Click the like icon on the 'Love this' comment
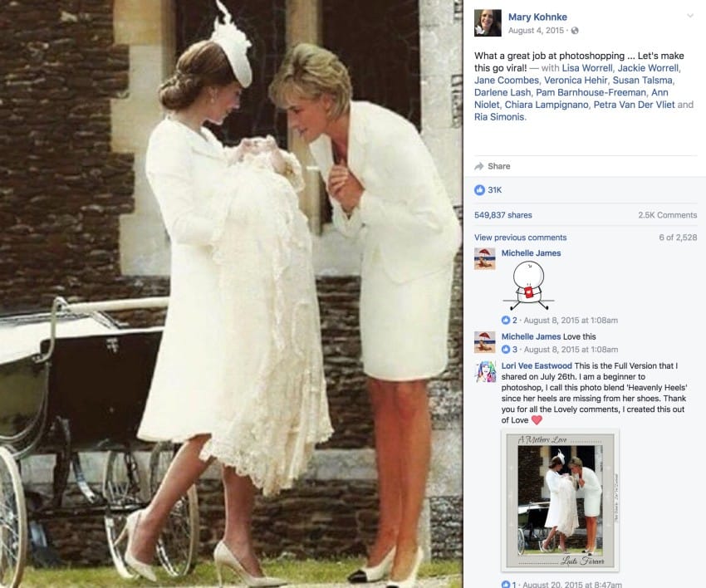The image size is (706, 588). (506, 350)
